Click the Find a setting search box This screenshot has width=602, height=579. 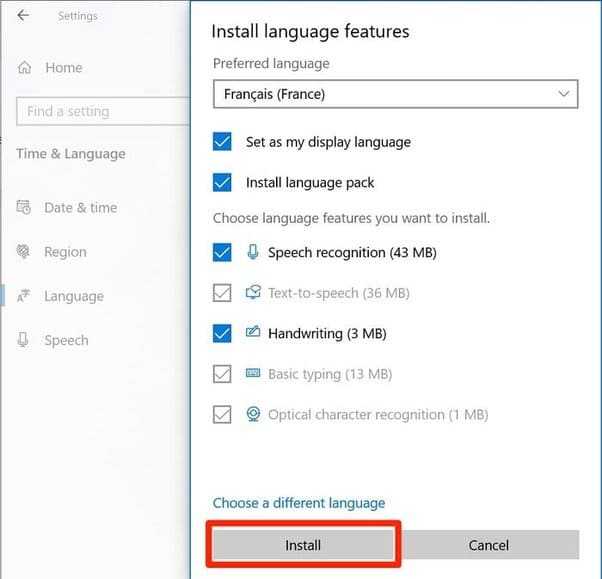point(100,111)
